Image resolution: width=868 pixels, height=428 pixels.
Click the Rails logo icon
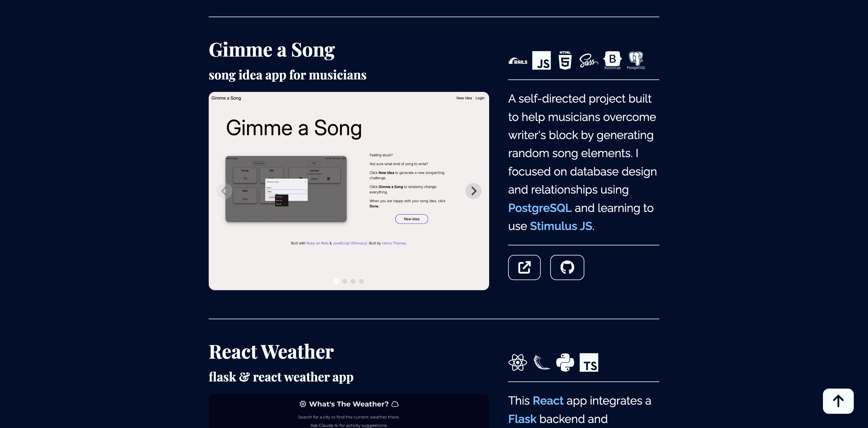point(518,61)
